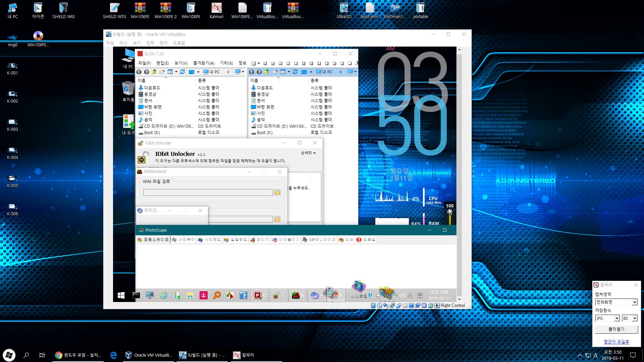The image size is (644, 362).
Task: Open view mode dropdown in right Q-Dir pane
Action: (x=289, y=72)
